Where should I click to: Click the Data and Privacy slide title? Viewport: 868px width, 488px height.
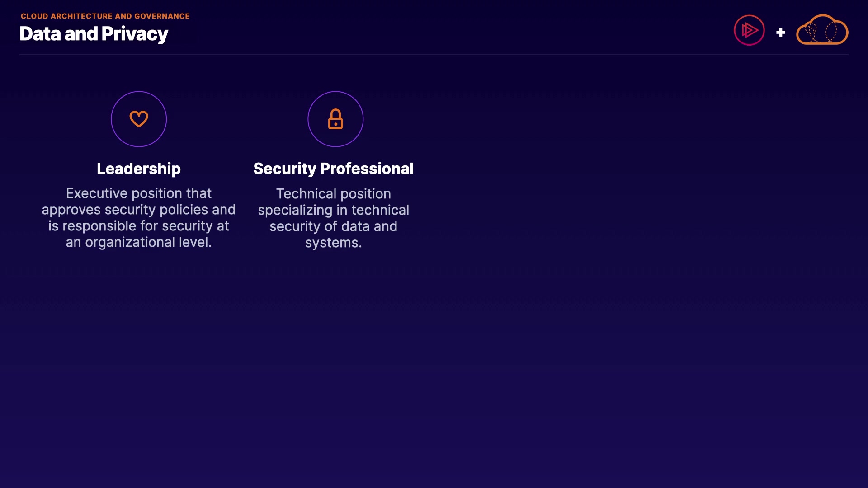[94, 34]
